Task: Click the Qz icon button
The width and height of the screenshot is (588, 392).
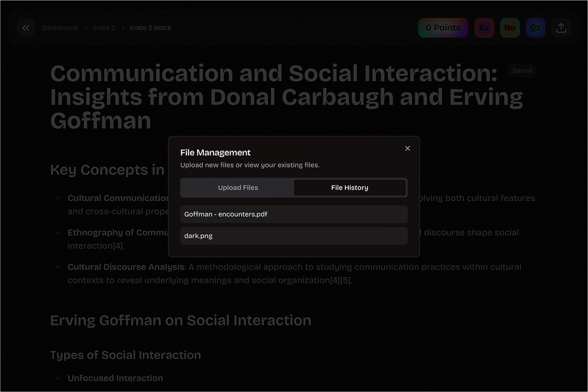Action: (x=535, y=28)
